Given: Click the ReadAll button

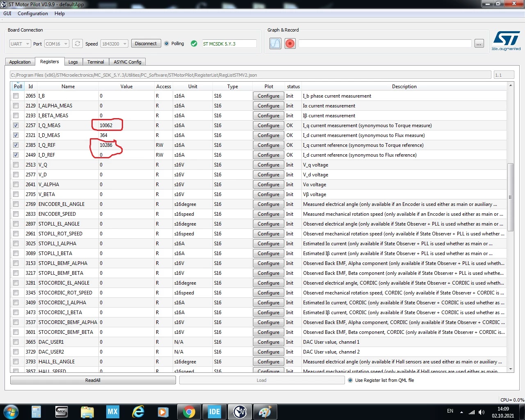Looking at the screenshot, I should (93, 380).
